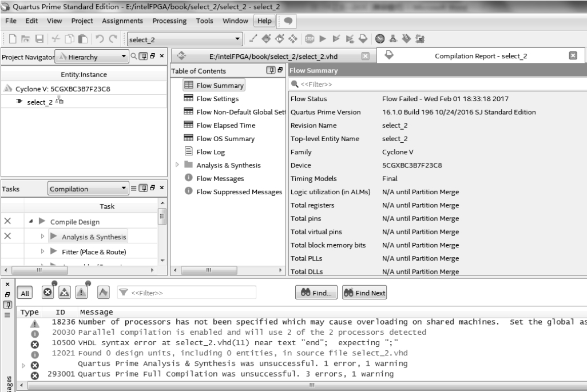Click the messages filter input field
The image size is (587, 392).
click(187, 293)
